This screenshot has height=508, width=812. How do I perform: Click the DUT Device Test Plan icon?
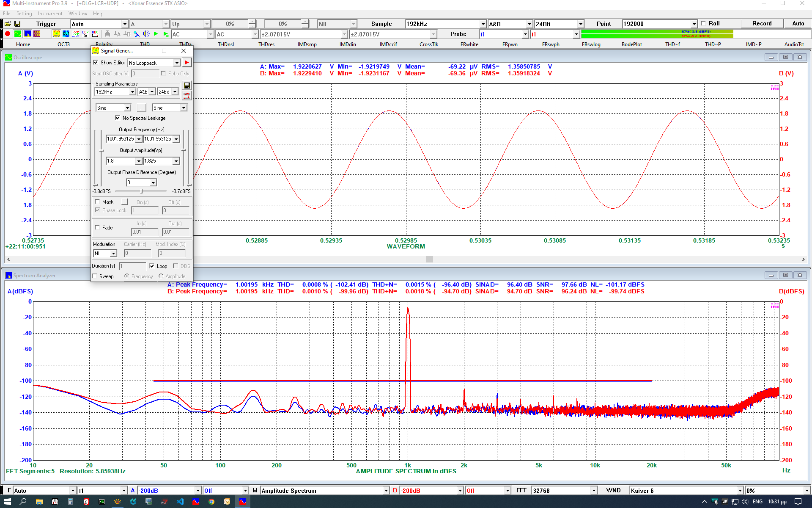pos(66,34)
